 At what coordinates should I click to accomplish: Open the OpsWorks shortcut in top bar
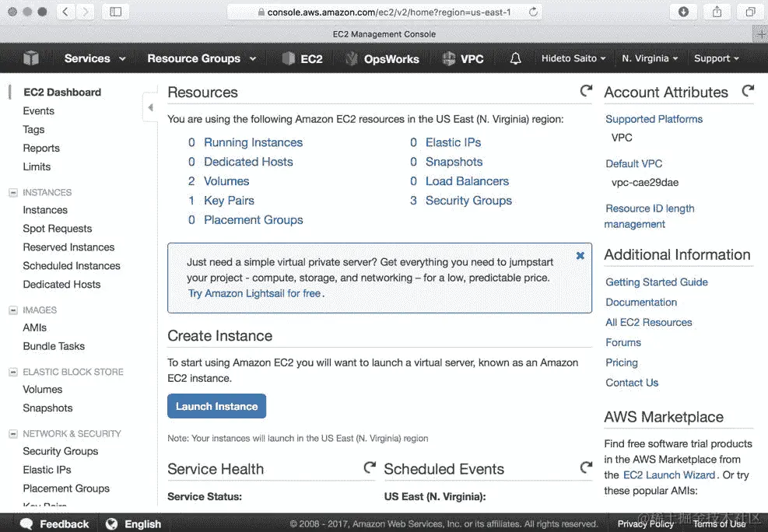click(x=382, y=59)
